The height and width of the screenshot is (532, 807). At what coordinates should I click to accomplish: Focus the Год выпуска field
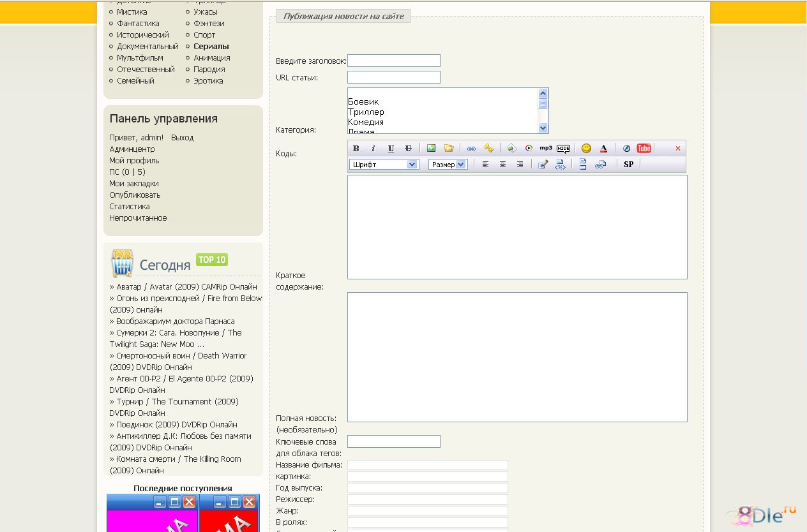pos(428,488)
